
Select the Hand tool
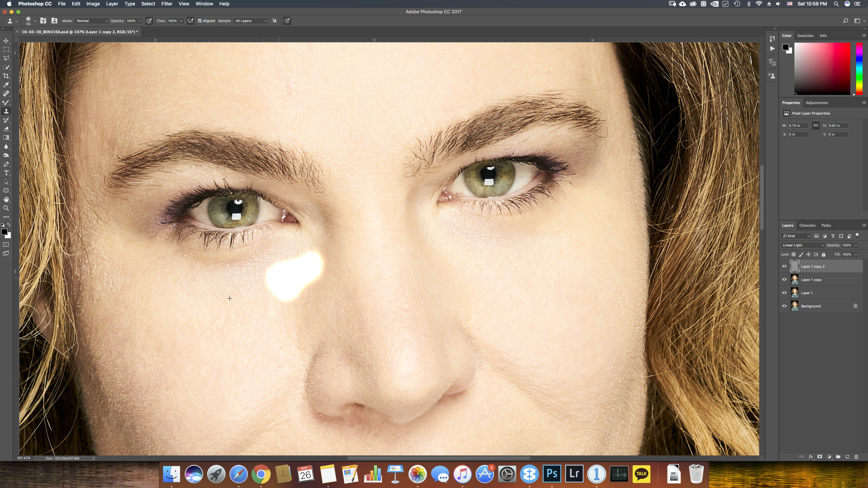pos(6,199)
